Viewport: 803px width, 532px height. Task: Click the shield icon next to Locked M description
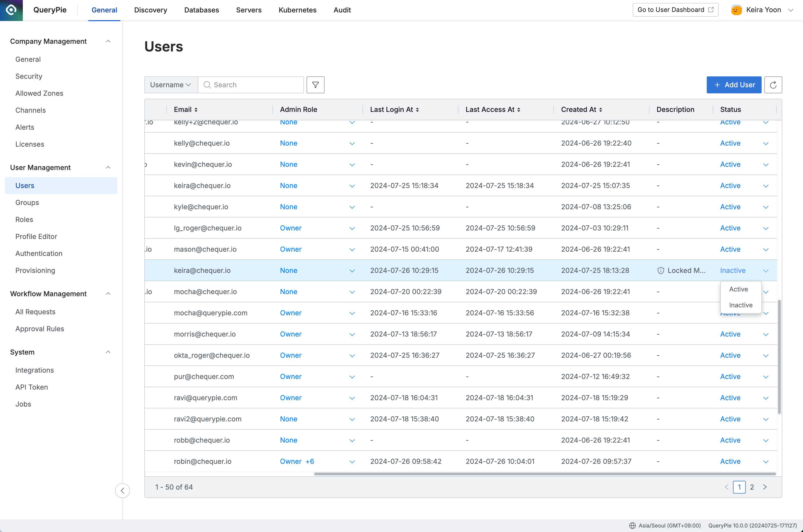(661, 271)
